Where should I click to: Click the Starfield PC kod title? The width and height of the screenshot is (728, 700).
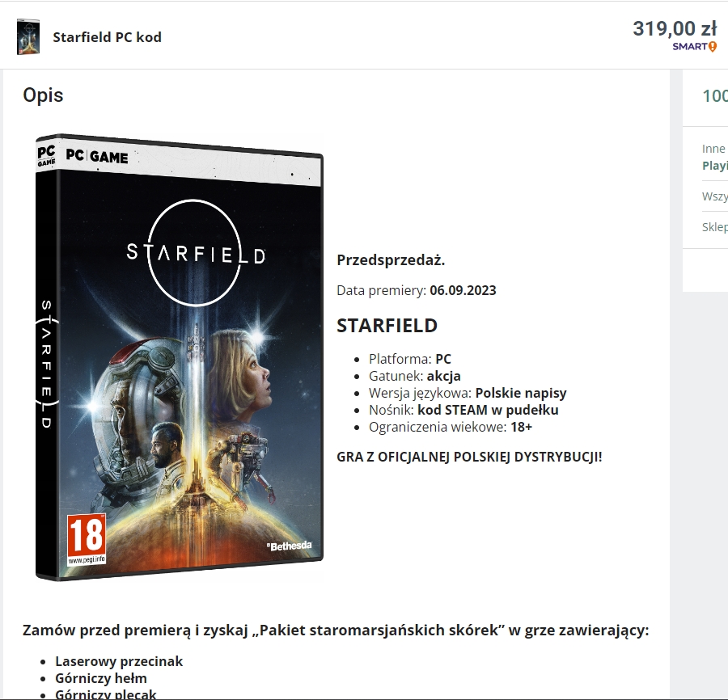point(108,37)
